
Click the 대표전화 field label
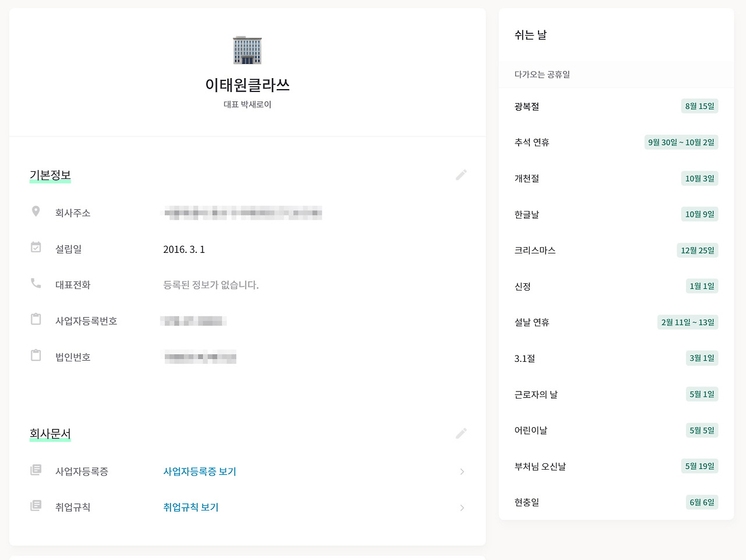click(73, 285)
